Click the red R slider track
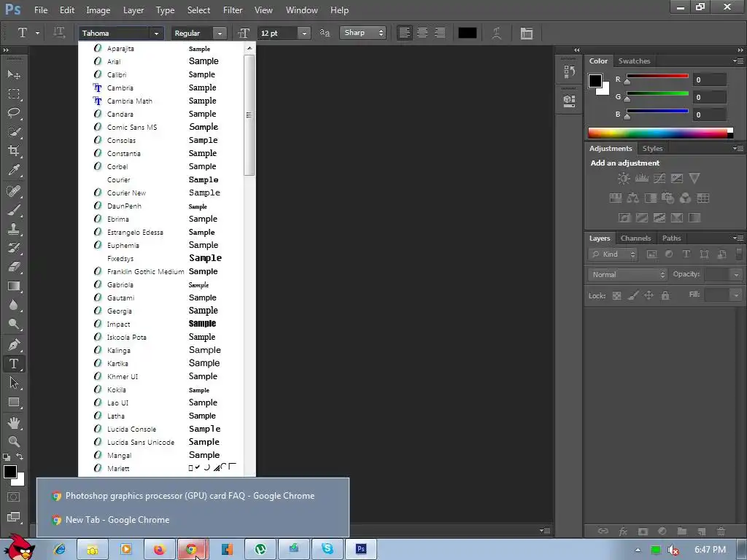 click(x=657, y=76)
